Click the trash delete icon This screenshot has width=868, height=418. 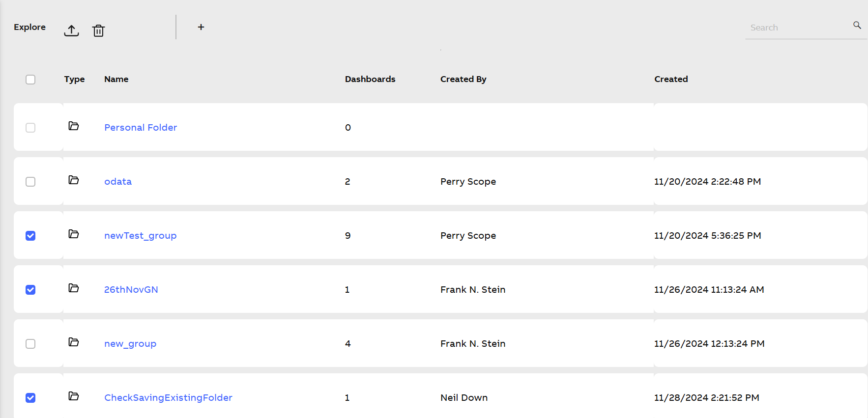(x=98, y=30)
